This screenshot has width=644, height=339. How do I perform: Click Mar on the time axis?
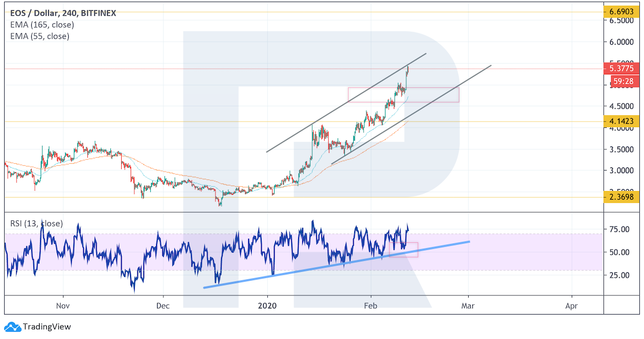pos(469,306)
